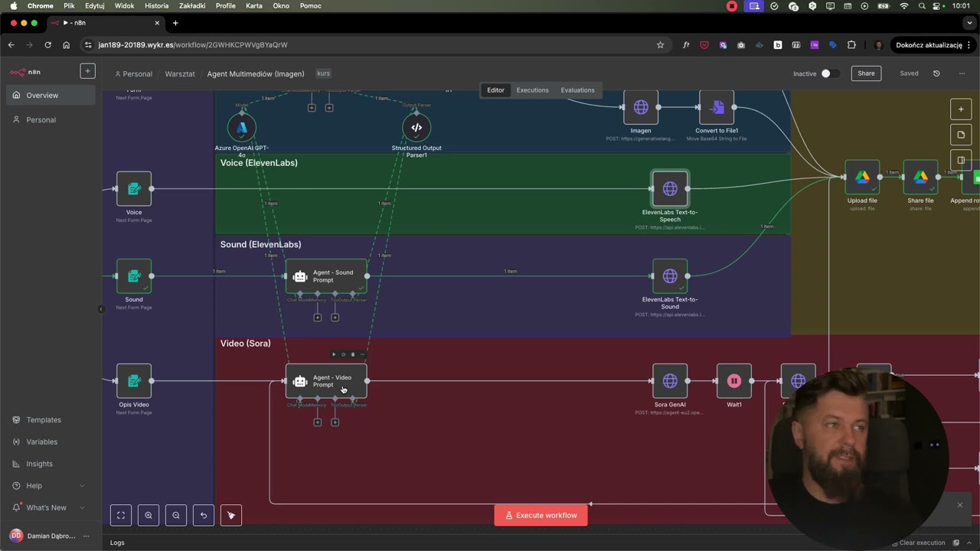Execute the Agent - Video Prompt node
The image size is (980, 551).
[334, 354]
